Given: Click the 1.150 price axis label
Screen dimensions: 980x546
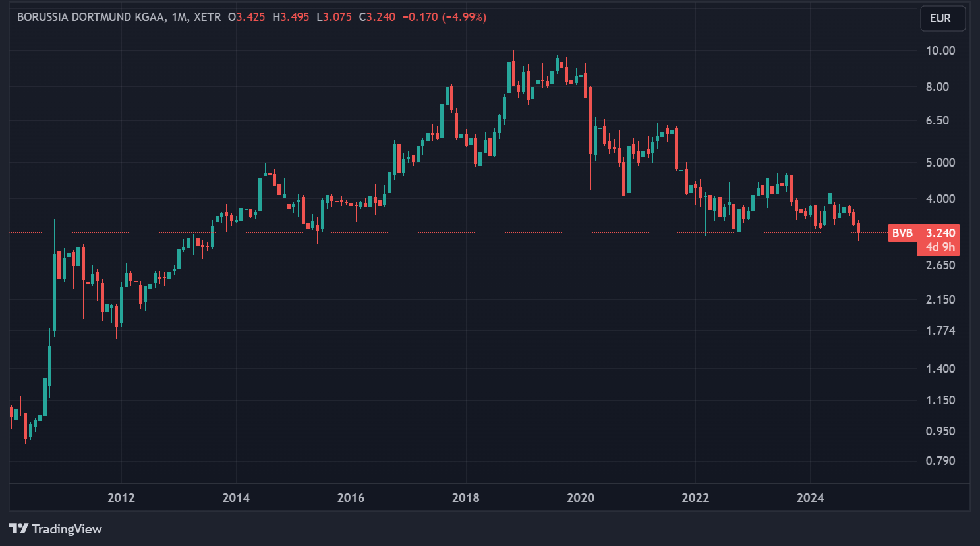Looking at the screenshot, I should tap(940, 400).
